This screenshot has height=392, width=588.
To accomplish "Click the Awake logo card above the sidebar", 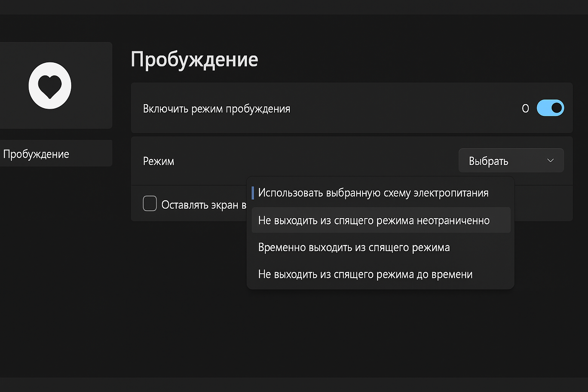I will [56, 85].
